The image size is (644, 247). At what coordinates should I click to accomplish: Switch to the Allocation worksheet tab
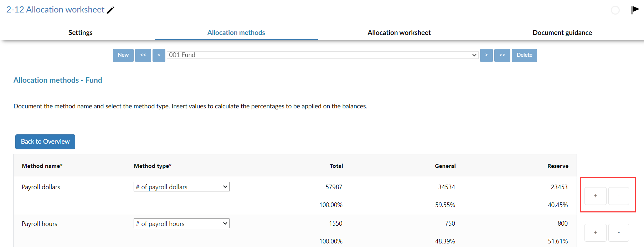point(399,32)
